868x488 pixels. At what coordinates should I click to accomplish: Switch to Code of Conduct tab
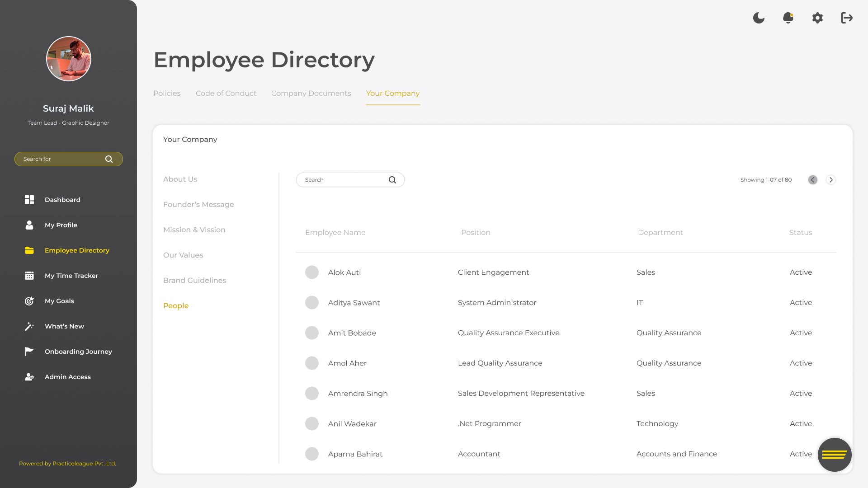[x=226, y=94]
